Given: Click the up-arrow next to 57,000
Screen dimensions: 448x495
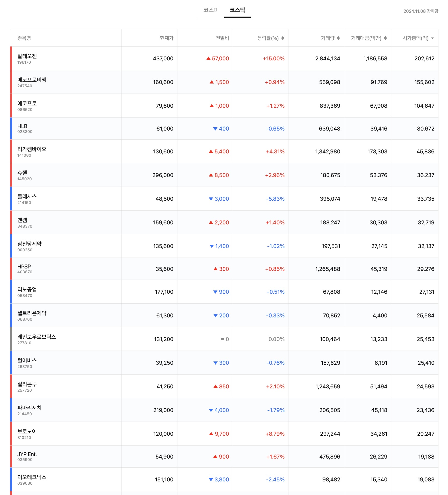Looking at the screenshot, I should (208, 58).
